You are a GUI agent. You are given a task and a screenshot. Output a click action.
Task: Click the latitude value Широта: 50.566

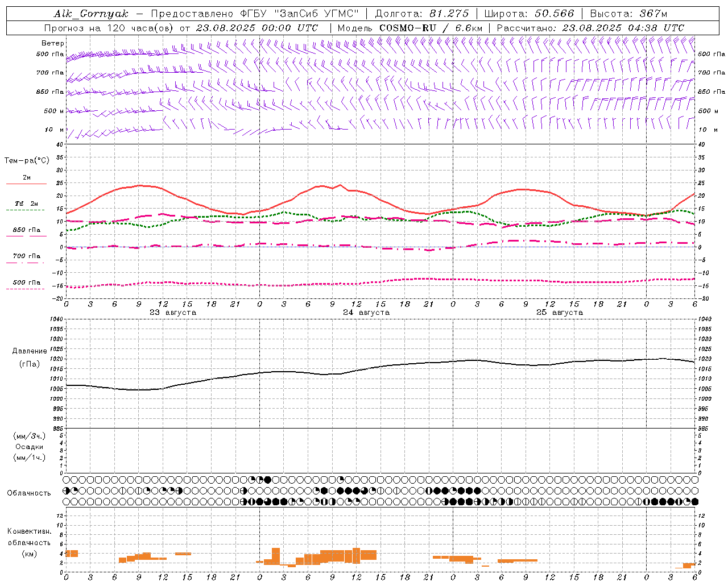coord(530,14)
